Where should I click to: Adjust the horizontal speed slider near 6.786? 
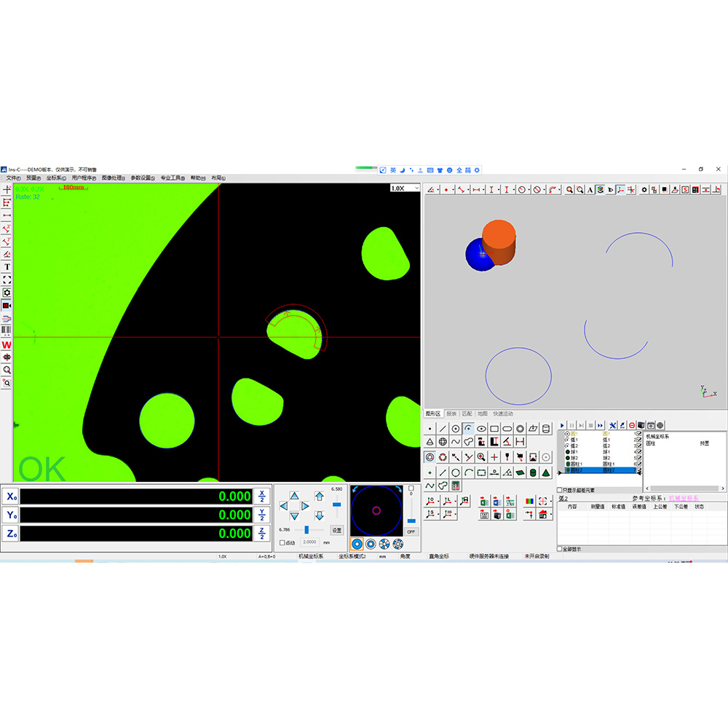pos(306,530)
